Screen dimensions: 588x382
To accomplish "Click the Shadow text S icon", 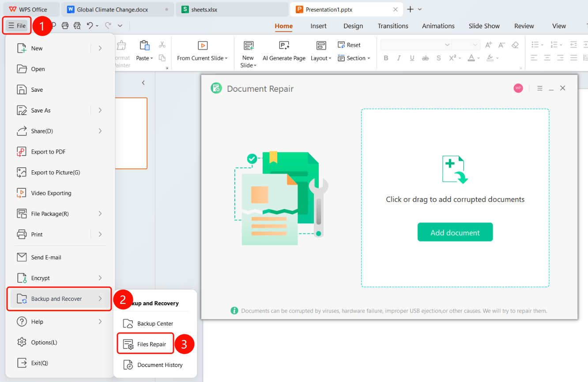I will 438,58.
